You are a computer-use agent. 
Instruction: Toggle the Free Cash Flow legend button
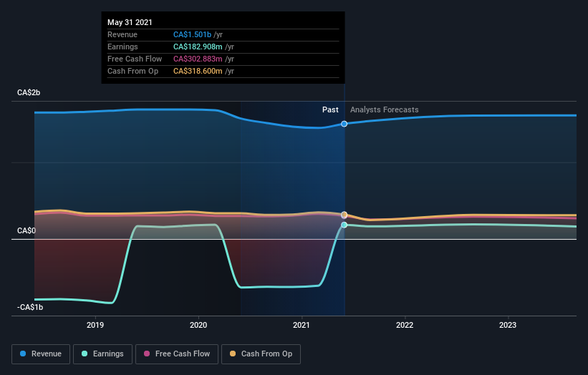(177, 354)
